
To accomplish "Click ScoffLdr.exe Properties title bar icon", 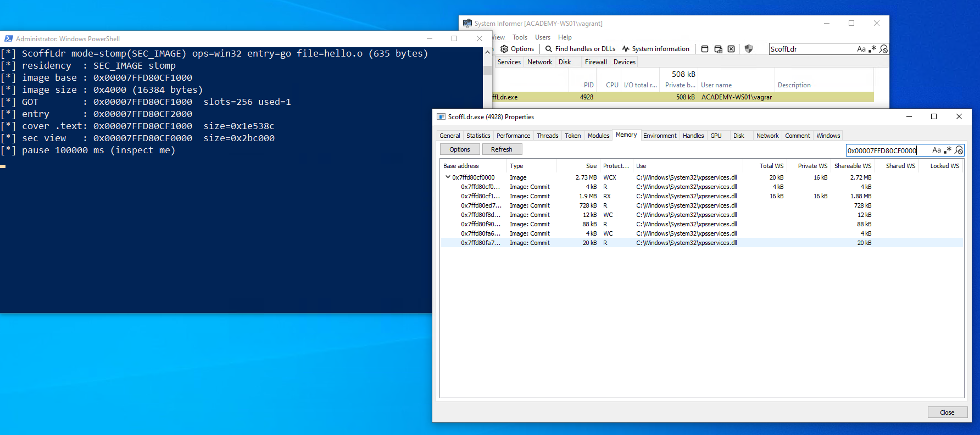I will [441, 116].
